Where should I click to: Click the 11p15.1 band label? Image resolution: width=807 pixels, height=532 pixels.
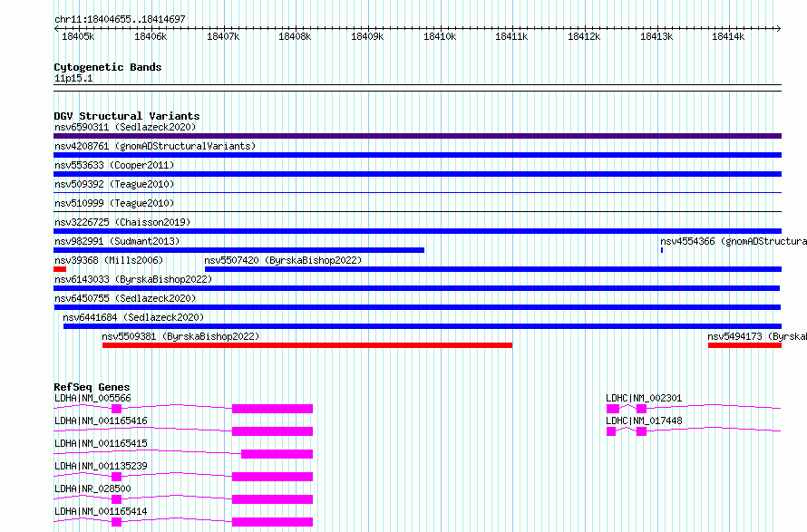coord(73,78)
